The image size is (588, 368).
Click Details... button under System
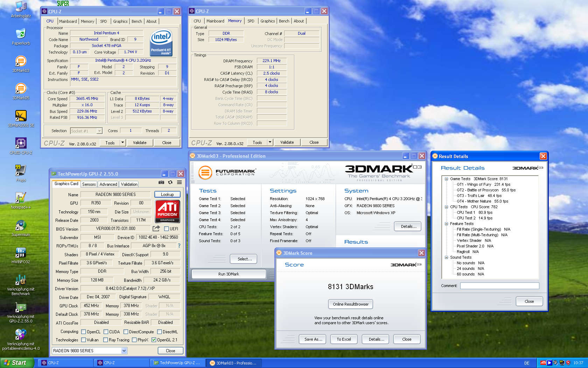408,226
